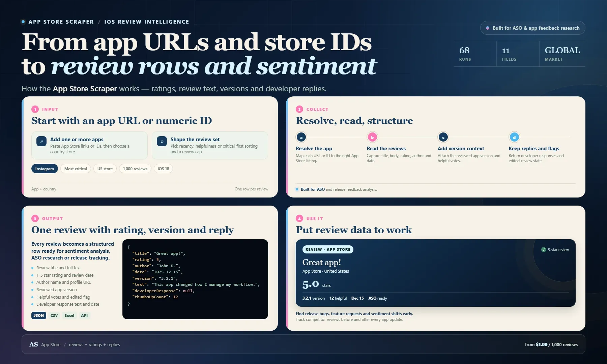Viewport: 607px width, 364px height.
Task: Click the green checkmark next to 5-star review
Action: tap(544, 250)
